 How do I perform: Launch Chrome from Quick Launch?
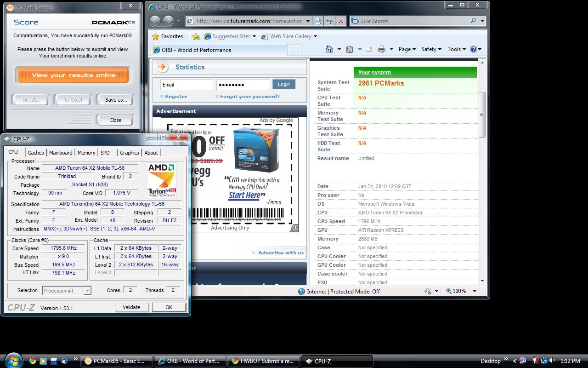pos(33,361)
